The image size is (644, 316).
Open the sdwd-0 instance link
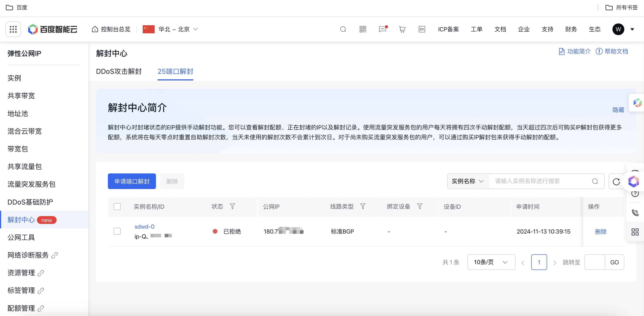pyautogui.click(x=144, y=227)
